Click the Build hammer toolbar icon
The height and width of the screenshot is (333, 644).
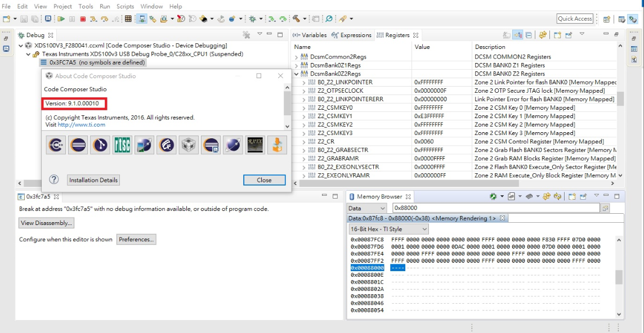coord(296,19)
